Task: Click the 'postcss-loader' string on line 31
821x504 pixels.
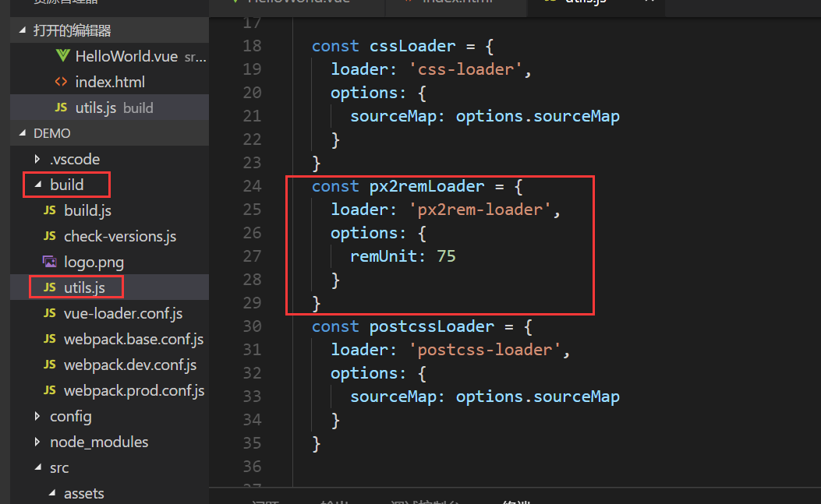Action: 485,350
